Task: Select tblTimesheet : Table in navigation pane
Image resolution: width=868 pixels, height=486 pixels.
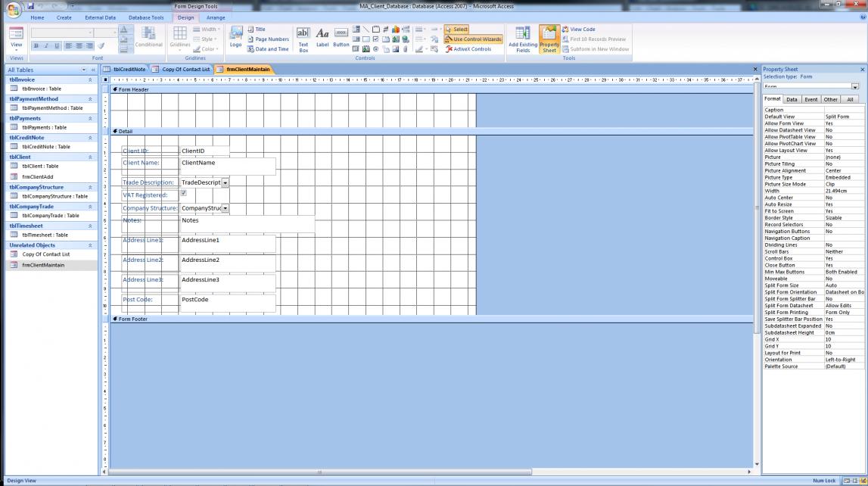Action: click(x=45, y=235)
